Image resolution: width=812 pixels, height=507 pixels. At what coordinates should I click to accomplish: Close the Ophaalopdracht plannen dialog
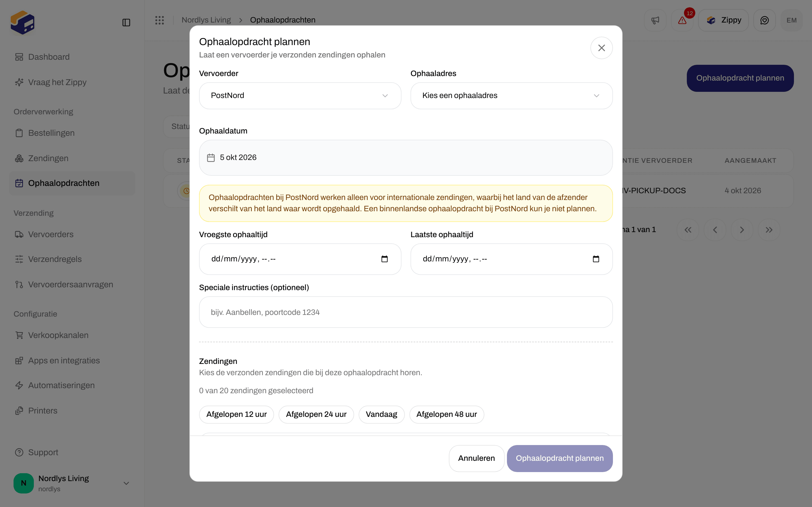pos(601,48)
